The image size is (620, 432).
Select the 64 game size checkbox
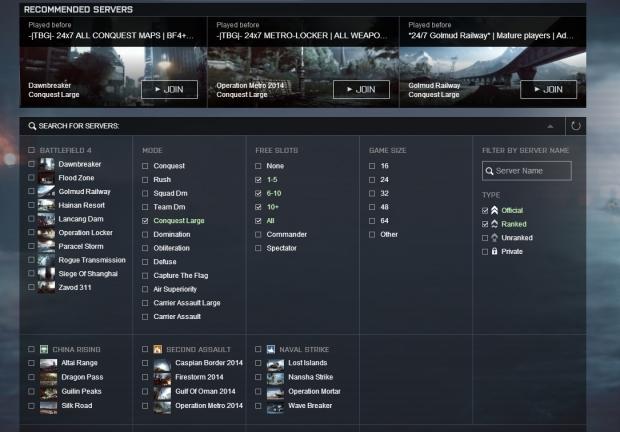click(x=372, y=221)
